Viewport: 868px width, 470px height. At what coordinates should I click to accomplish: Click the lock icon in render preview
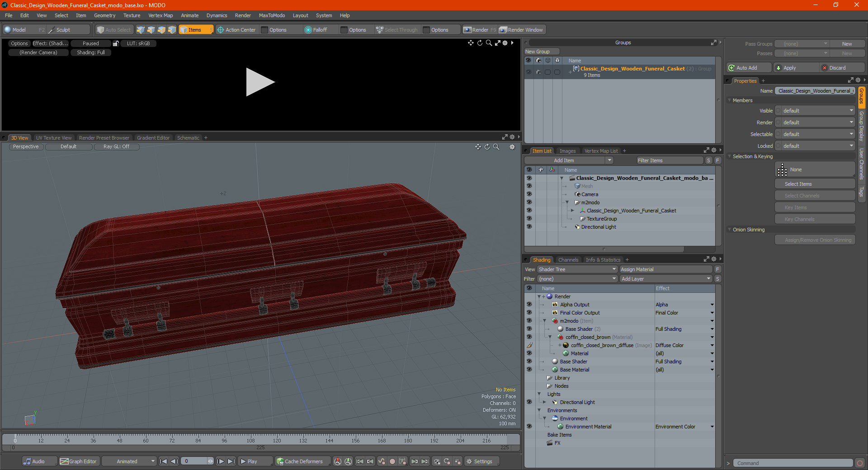tap(116, 43)
